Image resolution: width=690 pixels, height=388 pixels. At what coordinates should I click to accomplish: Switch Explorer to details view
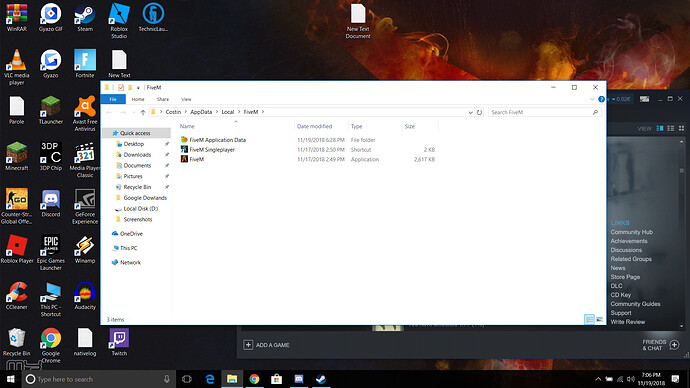coord(589,319)
